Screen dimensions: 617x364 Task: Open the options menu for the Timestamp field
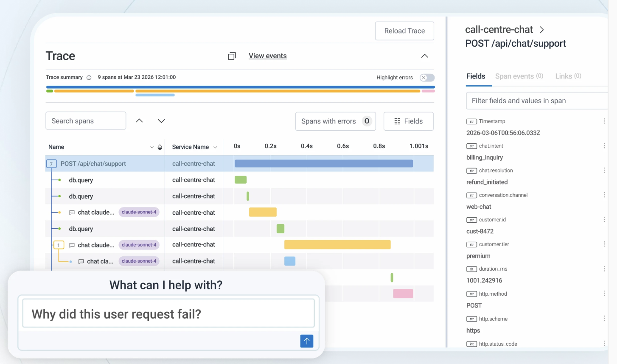tap(604, 121)
